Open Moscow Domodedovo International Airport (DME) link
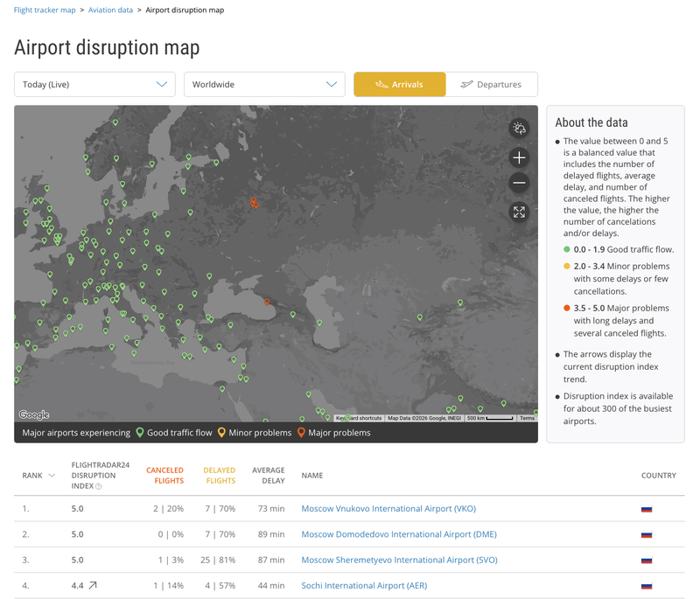Screen dimensions: 700x599 [x=399, y=534]
